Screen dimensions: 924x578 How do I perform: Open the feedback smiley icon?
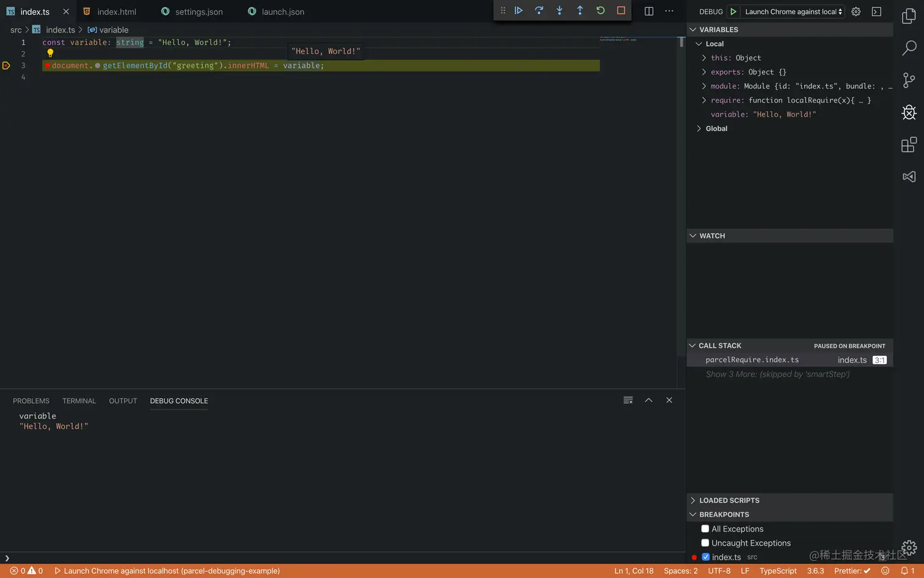(x=885, y=571)
